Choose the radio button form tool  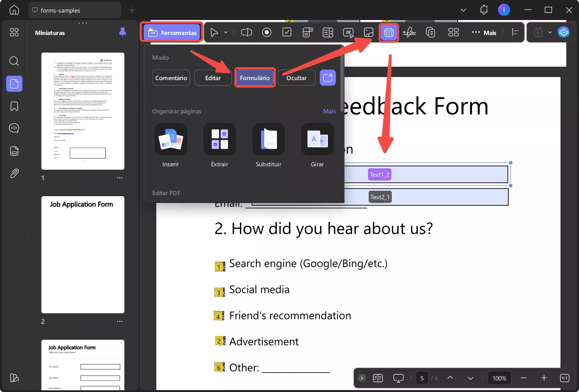click(267, 33)
